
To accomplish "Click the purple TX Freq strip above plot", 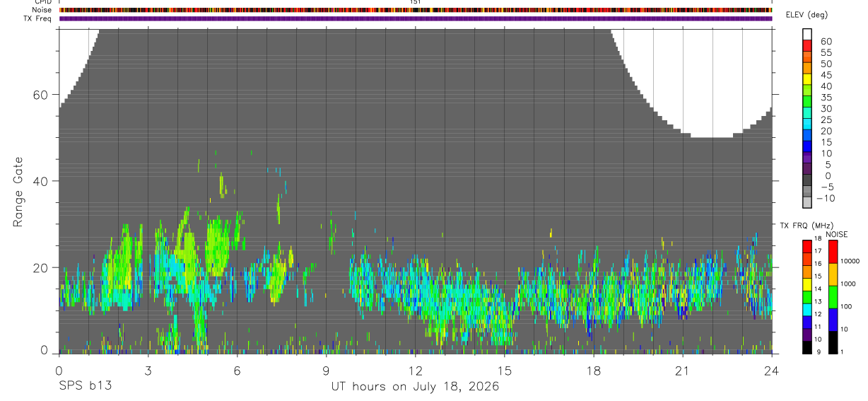I will pos(416,18).
